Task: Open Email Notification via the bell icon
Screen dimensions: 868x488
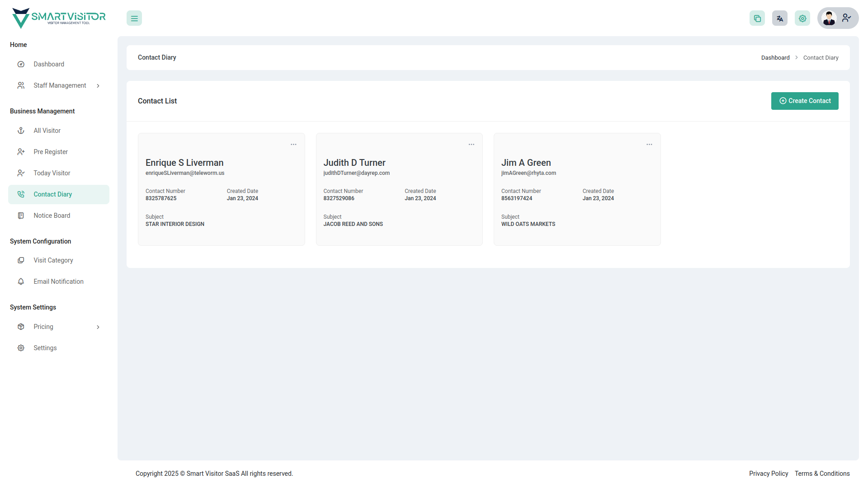Action: pos(21,282)
